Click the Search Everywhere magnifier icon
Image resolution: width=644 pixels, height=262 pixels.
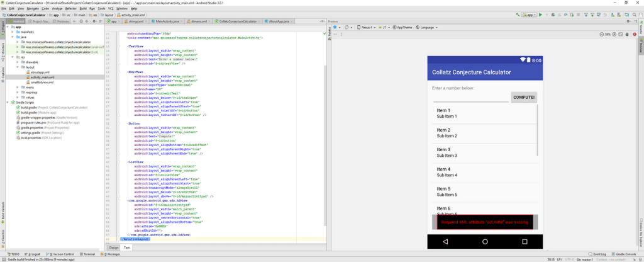pyautogui.click(x=634, y=15)
